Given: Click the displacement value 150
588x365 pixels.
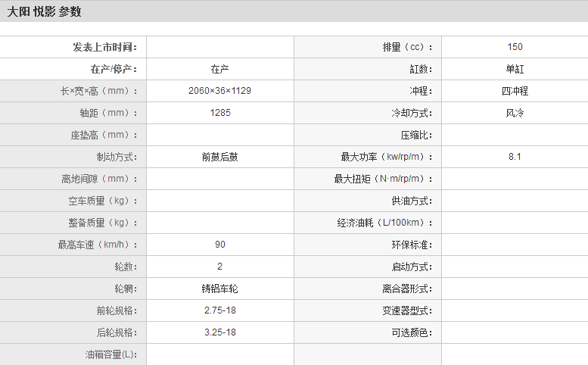Looking at the screenshot, I should click(x=515, y=47).
